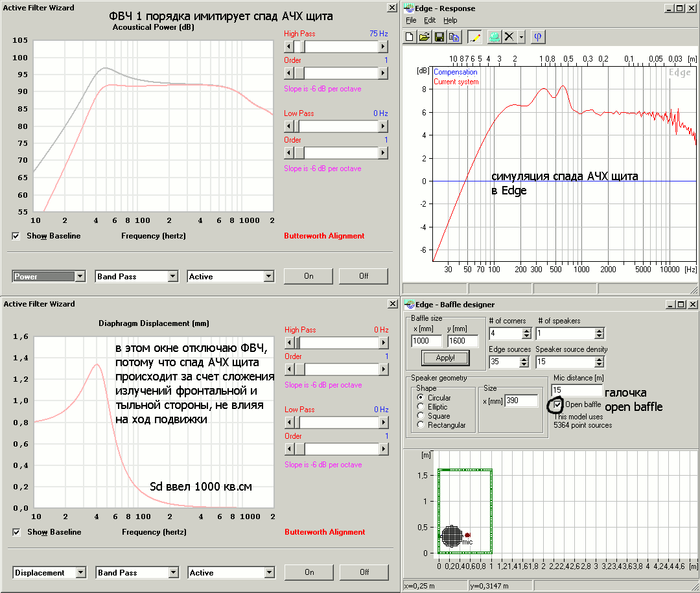Click right arrow of Low Pass slider, Displacement wizard
Screen dimensions: 700x593
coord(384,423)
